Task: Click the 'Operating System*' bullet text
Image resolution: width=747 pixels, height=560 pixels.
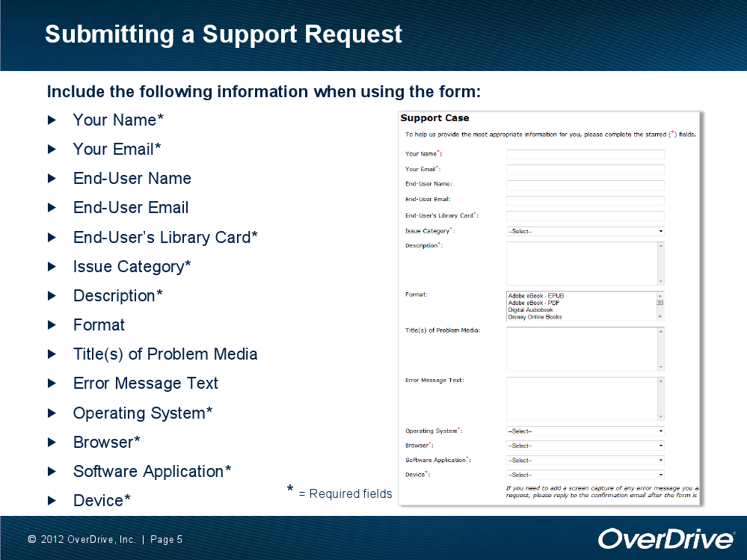Action: pos(142,413)
